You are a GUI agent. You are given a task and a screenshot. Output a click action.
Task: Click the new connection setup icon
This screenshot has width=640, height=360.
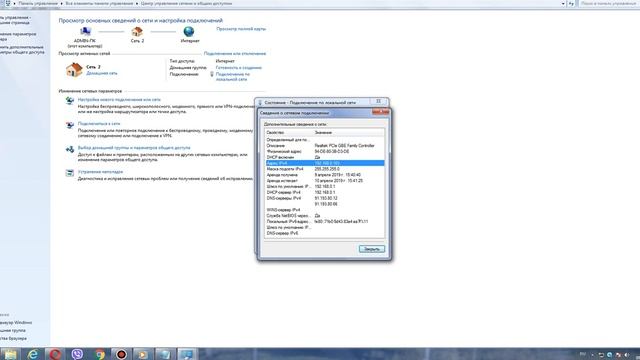pyautogui.click(x=70, y=101)
